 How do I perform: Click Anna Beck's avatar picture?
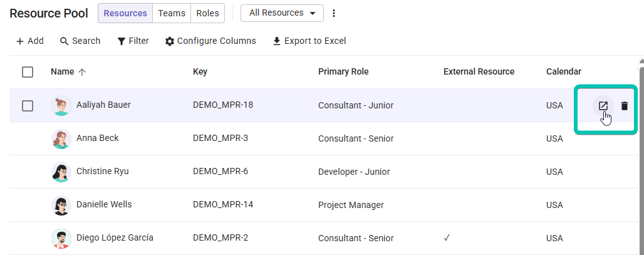click(61, 139)
